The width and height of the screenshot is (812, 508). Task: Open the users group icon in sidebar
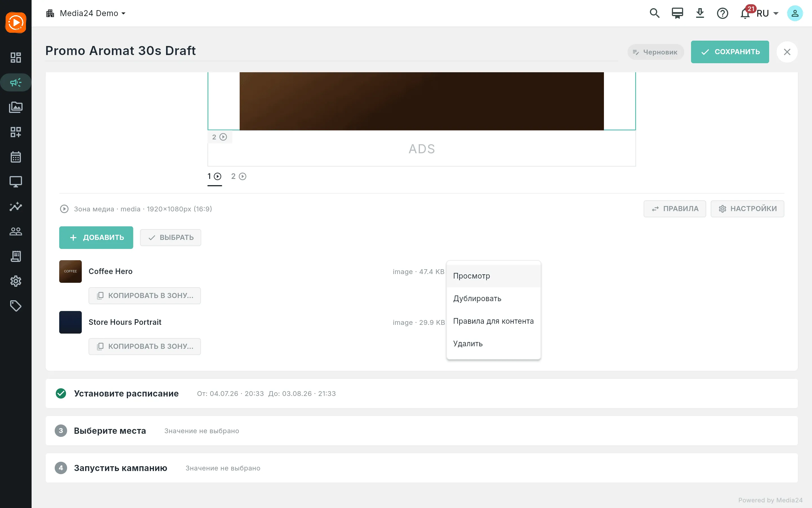click(x=16, y=231)
